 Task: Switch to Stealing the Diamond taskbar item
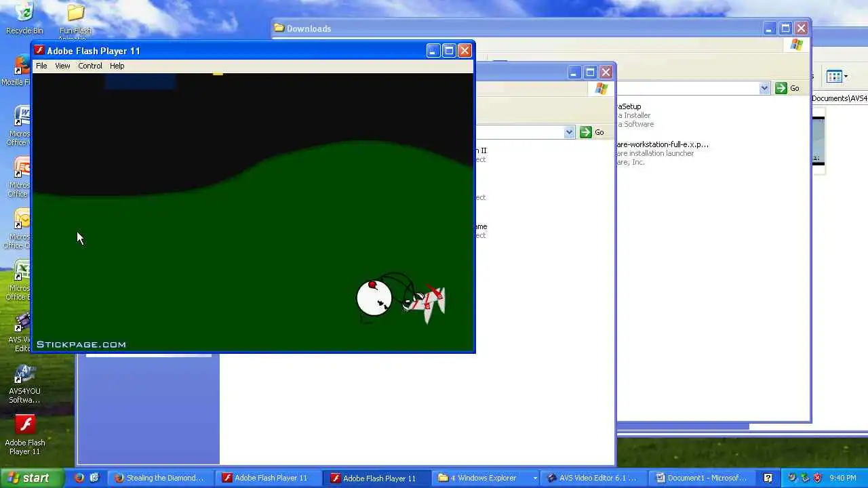(160, 478)
